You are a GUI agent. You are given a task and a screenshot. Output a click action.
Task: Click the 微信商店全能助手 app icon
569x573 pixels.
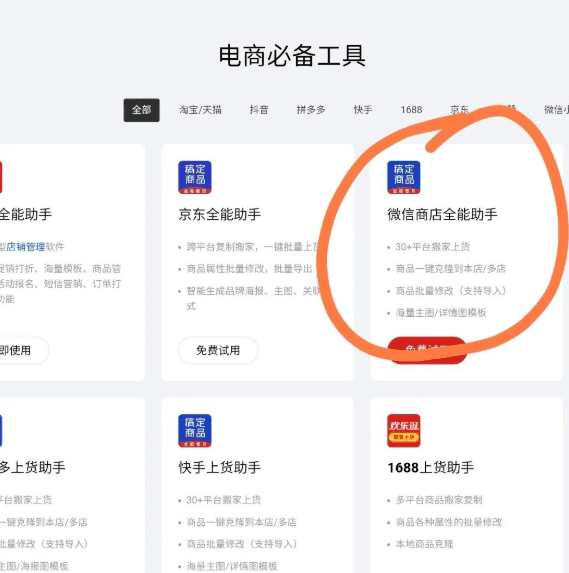pos(404,177)
